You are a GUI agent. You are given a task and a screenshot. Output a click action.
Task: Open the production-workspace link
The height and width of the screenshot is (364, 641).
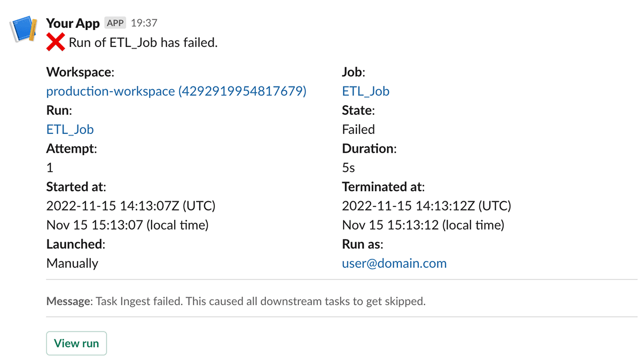176,91
